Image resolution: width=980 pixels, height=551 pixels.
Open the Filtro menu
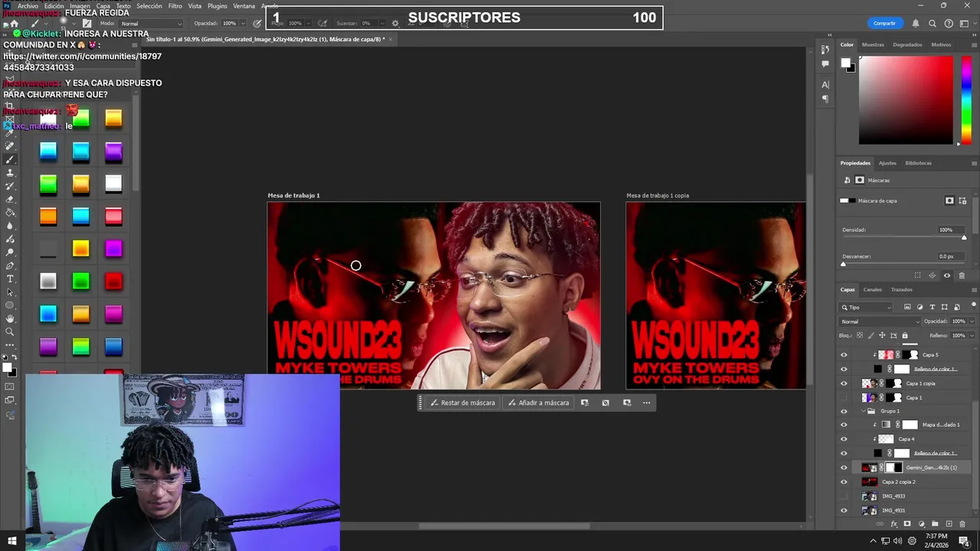pyautogui.click(x=175, y=6)
